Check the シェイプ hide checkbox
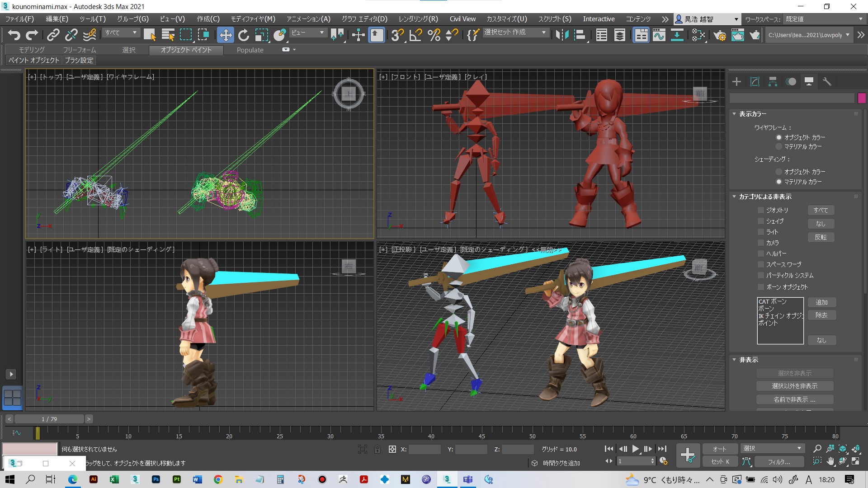Image resolution: width=868 pixels, height=488 pixels. point(760,221)
